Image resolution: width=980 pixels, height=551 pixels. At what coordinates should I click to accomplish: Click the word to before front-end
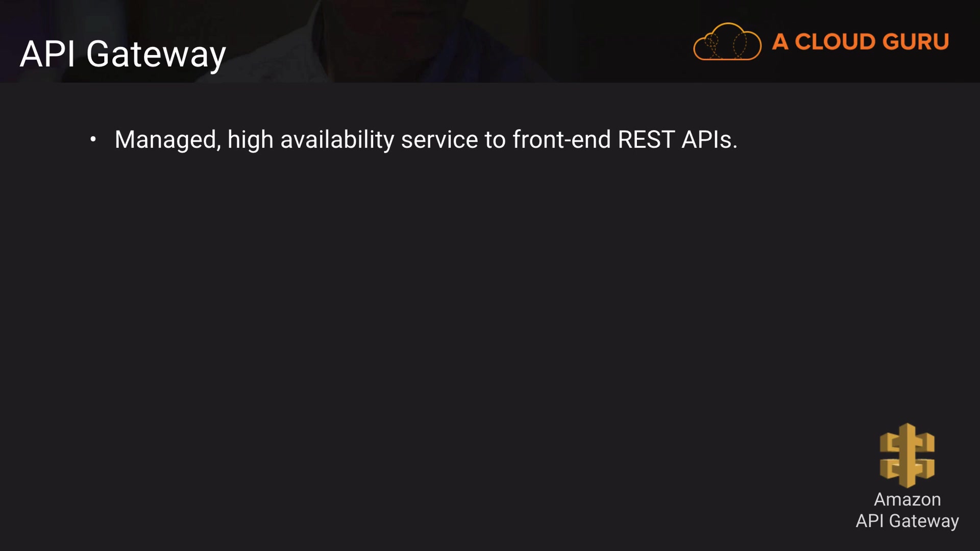pos(495,140)
